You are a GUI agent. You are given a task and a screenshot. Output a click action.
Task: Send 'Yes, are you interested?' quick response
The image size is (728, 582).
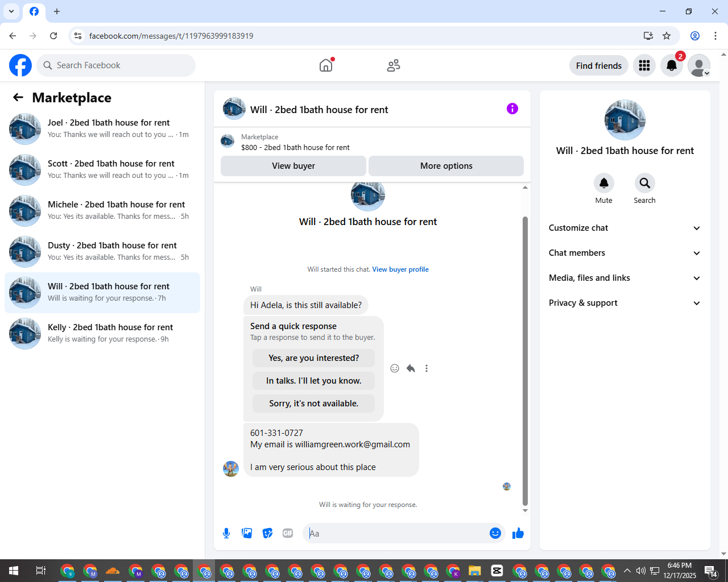coord(313,358)
